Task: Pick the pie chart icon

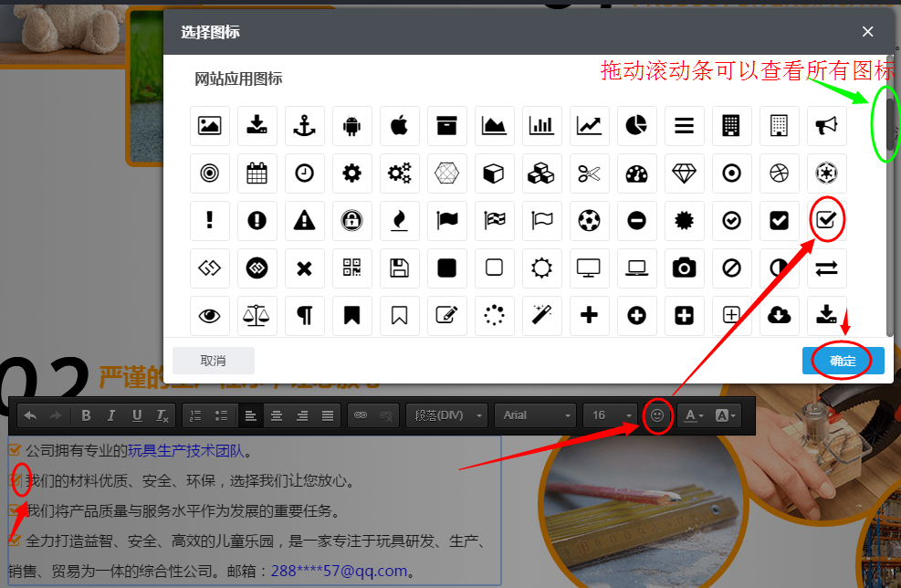Action: click(636, 125)
